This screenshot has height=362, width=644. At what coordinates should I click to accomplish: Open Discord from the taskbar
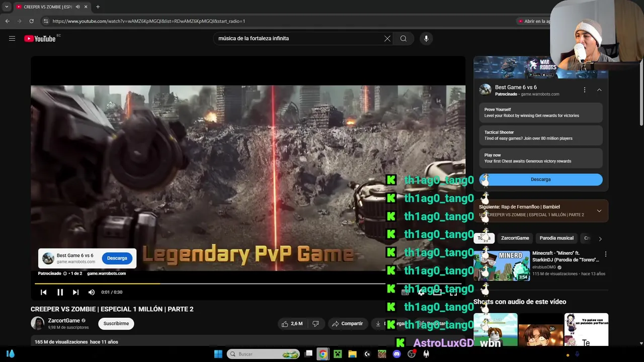(396, 354)
